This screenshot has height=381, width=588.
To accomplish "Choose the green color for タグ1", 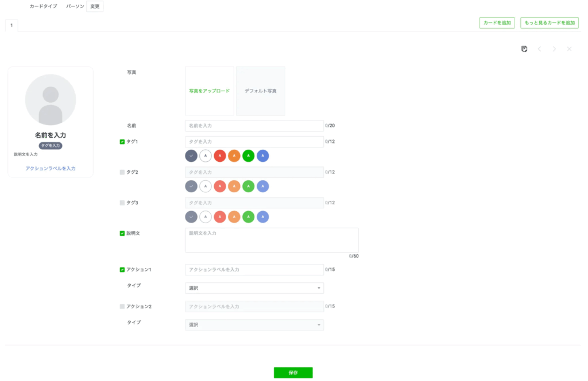I will (x=248, y=155).
